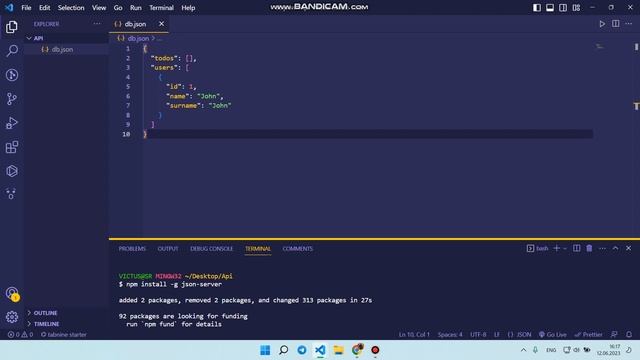Screen dimensions: 640x360
Task: Open Windows taskbar search
Action: coord(283,350)
